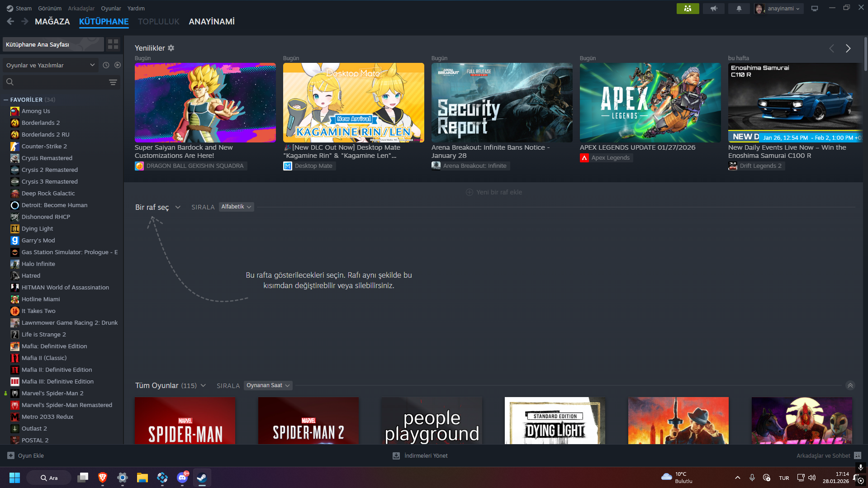This screenshot has height=488, width=868.
Task: Click the Among Us icon in sidebar
Action: point(15,111)
